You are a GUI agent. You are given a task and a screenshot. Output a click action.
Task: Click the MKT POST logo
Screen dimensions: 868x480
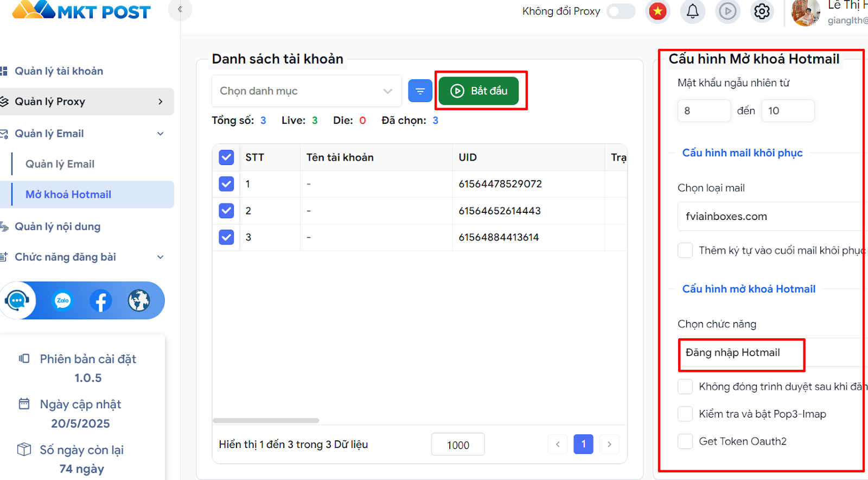81,10
